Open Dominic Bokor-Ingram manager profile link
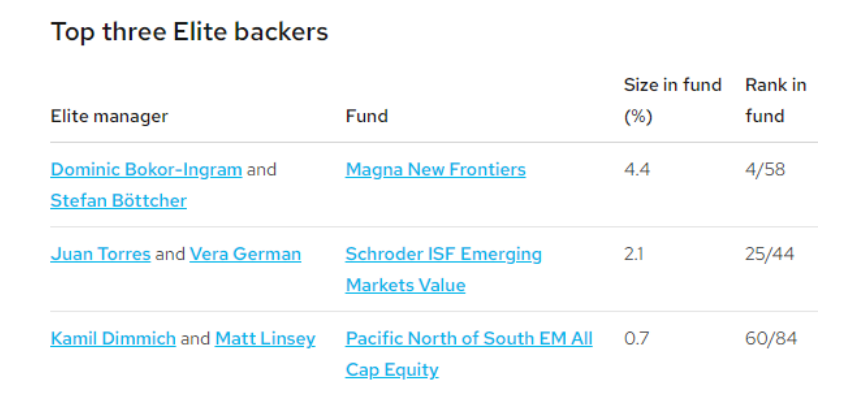Screen dimensions: 853x403 click(x=146, y=170)
